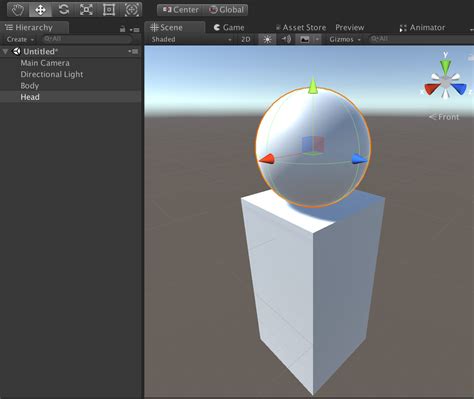Click the red X-axis cone on orientation gizmo
The width and height of the screenshot is (474, 399).
pyautogui.click(x=432, y=89)
